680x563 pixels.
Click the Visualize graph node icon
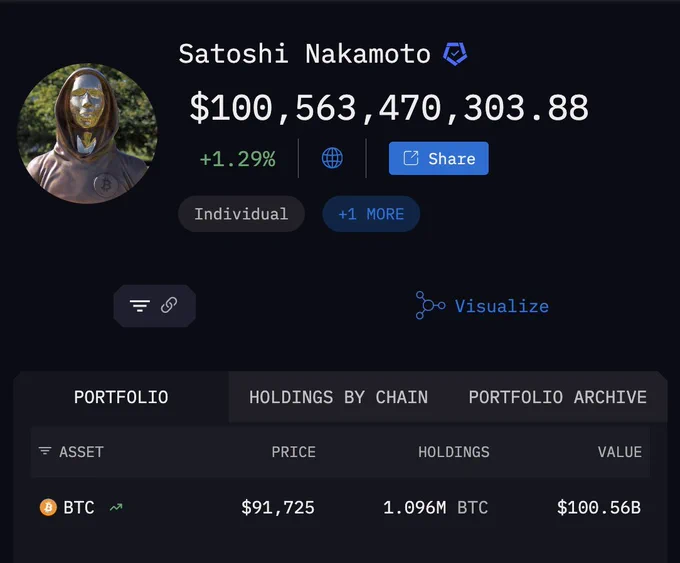tap(430, 305)
